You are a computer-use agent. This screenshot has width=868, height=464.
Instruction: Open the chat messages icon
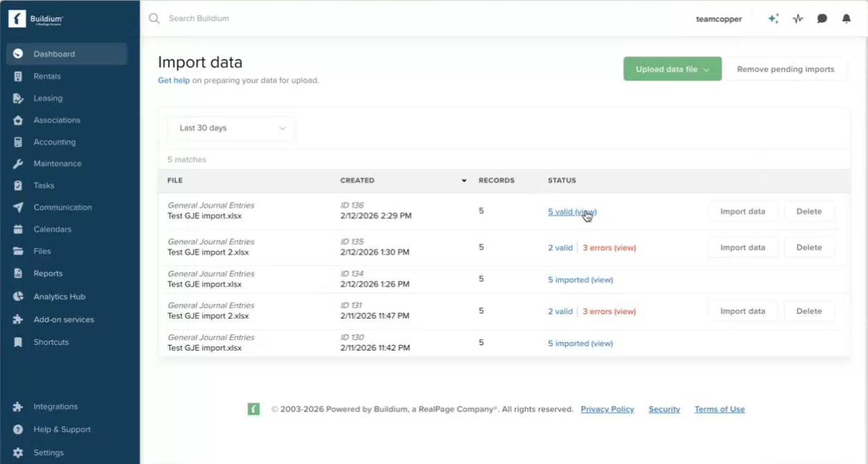coord(822,19)
